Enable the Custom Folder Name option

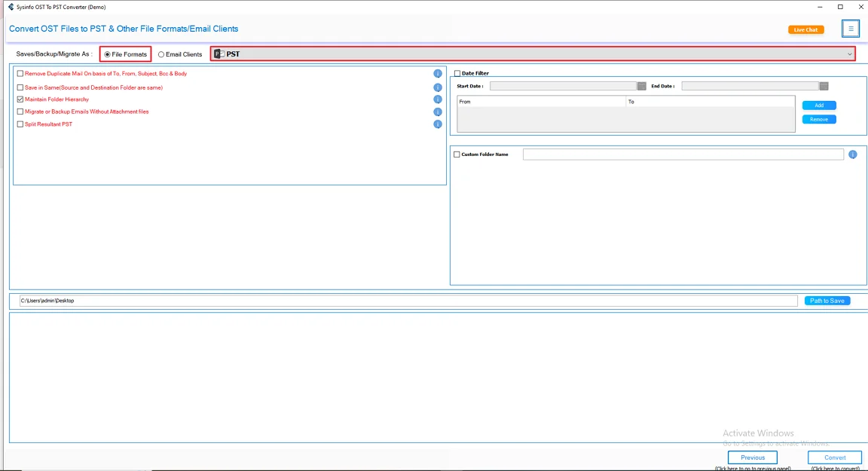click(x=457, y=154)
